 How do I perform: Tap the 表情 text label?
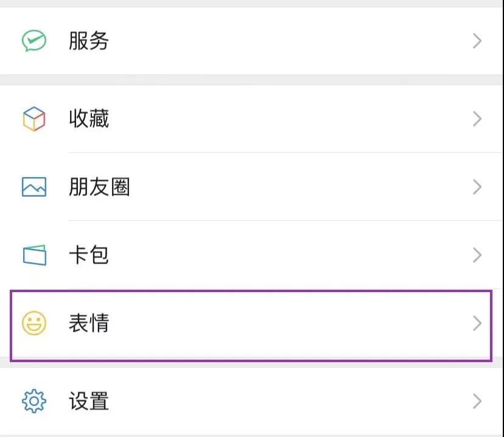click(x=89, y=323)
